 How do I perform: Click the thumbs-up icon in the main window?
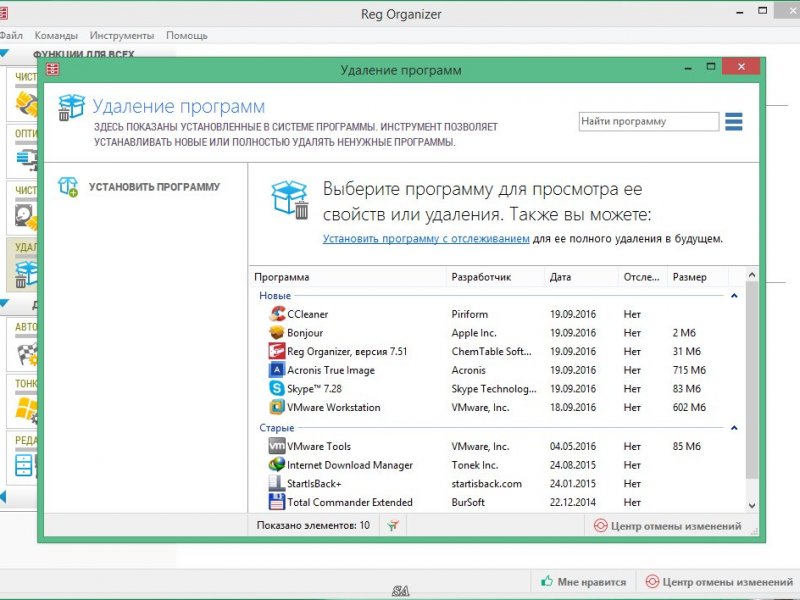(x=546, y=581)
